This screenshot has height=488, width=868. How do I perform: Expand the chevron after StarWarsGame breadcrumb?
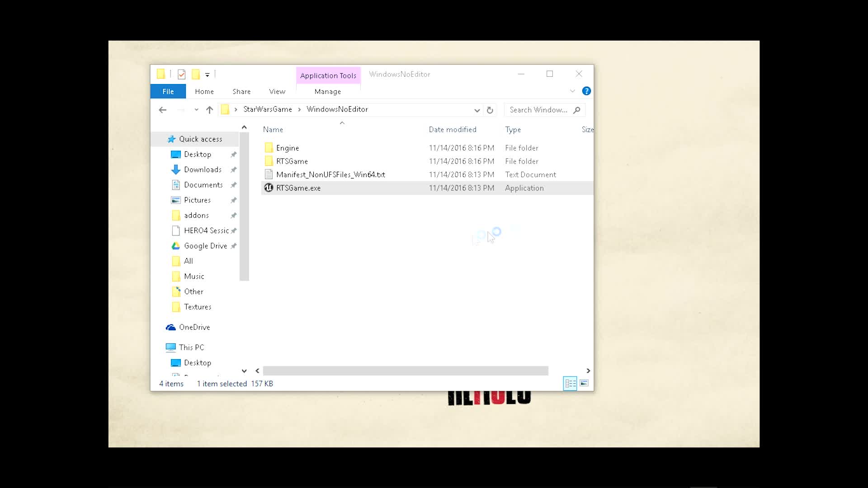click(x=299, y=109)
